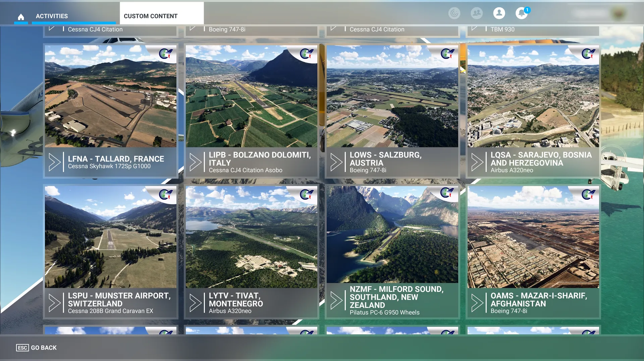Click the start arrow on LOWS Salzburg card
The image size is (644, 361).
(336, 162)
